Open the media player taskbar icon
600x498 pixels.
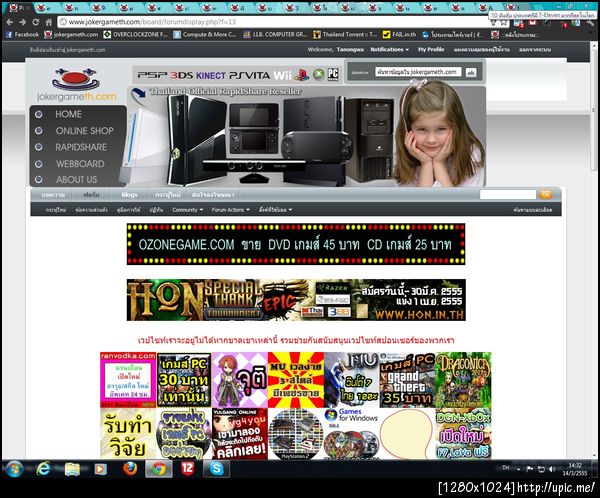[101, 469]
